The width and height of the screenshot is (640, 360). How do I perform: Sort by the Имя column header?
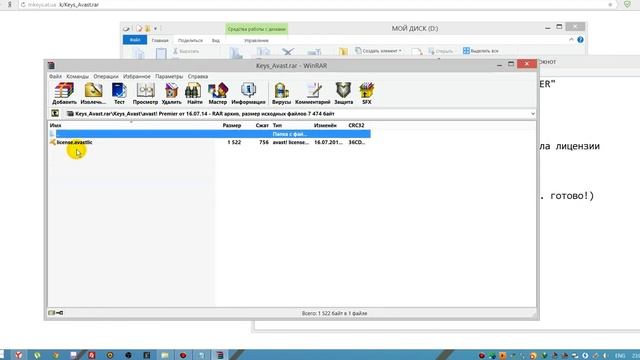click(x=56, y=125)
